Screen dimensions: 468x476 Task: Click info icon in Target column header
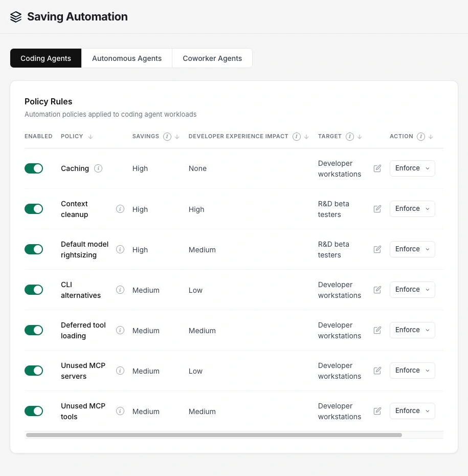[350, 137]
